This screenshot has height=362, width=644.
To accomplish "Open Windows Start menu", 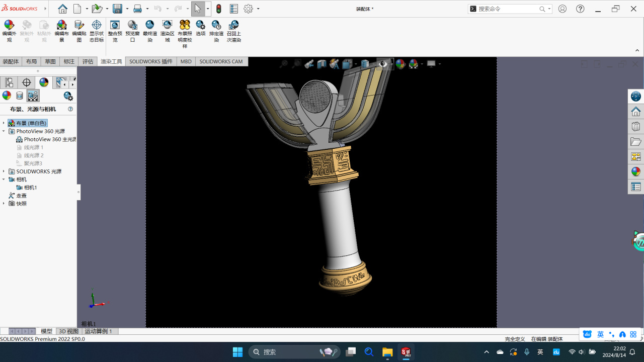I will click(x=237, y=352).
